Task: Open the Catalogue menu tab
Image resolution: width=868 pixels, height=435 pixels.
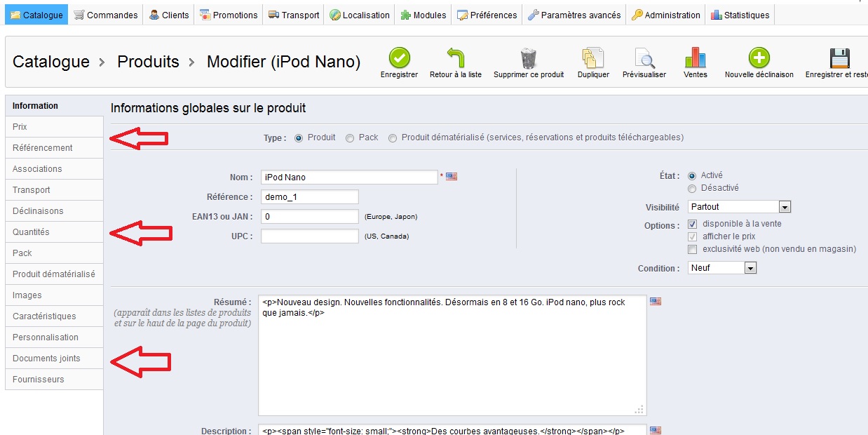Action: 36,15
